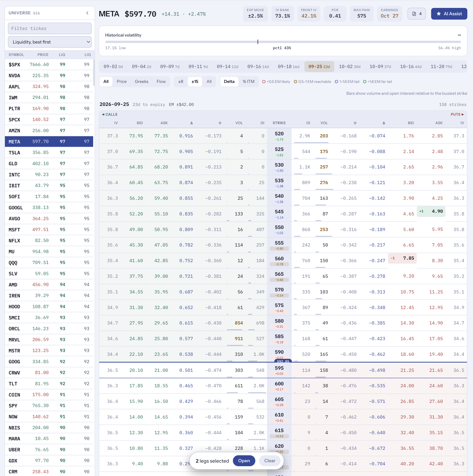
Task: Select the 09-11 9d expiry tab
Action: (x=198, y=67)
